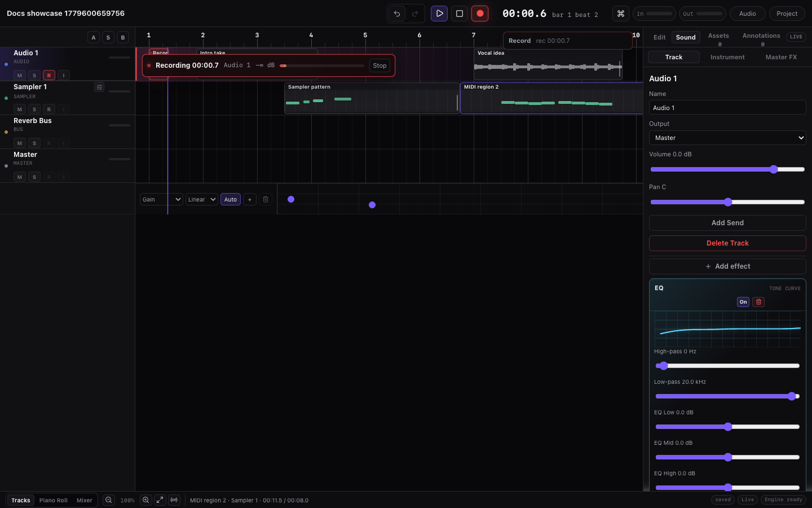The image size is (812, 508).
Task: Solo the Sampler 1 track
Action: 34,109
